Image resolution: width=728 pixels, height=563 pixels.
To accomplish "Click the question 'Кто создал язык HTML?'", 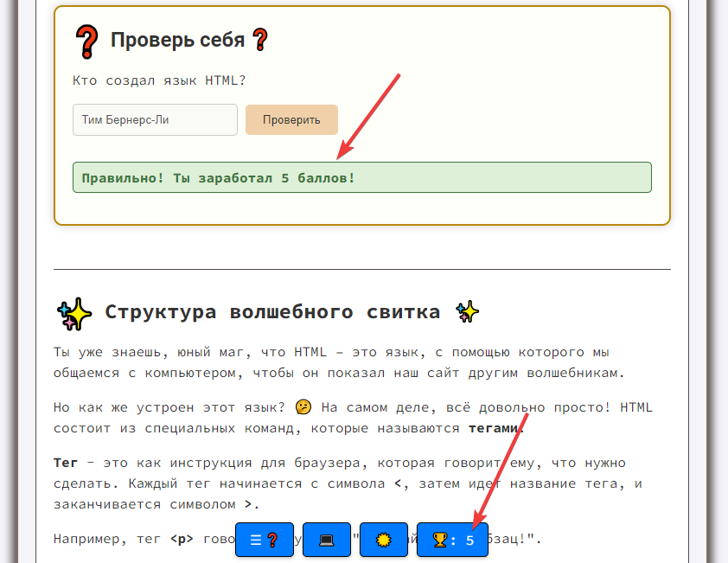I will [x=159, y=80].
